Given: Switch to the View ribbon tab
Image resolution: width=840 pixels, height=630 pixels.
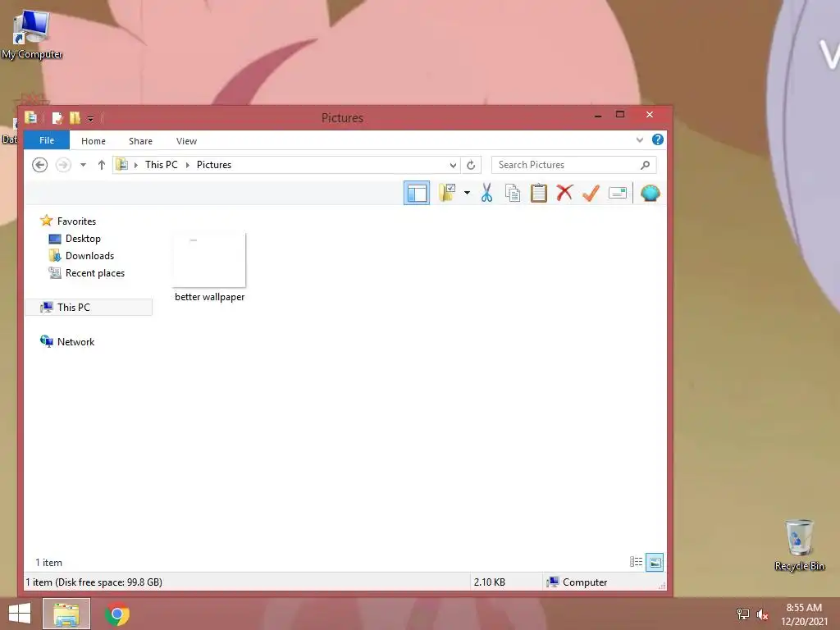Looking at the screenshot, I should coord(186,141).
